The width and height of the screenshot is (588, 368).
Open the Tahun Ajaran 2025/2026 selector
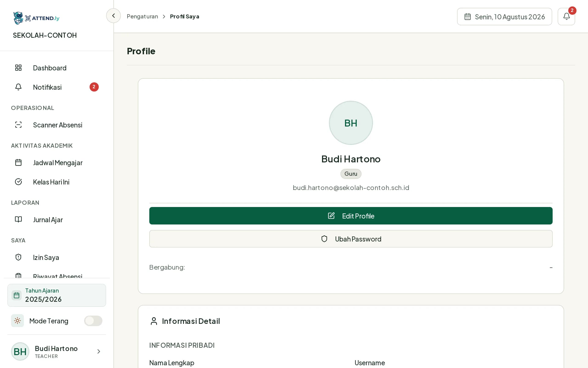tap(57, 295)
